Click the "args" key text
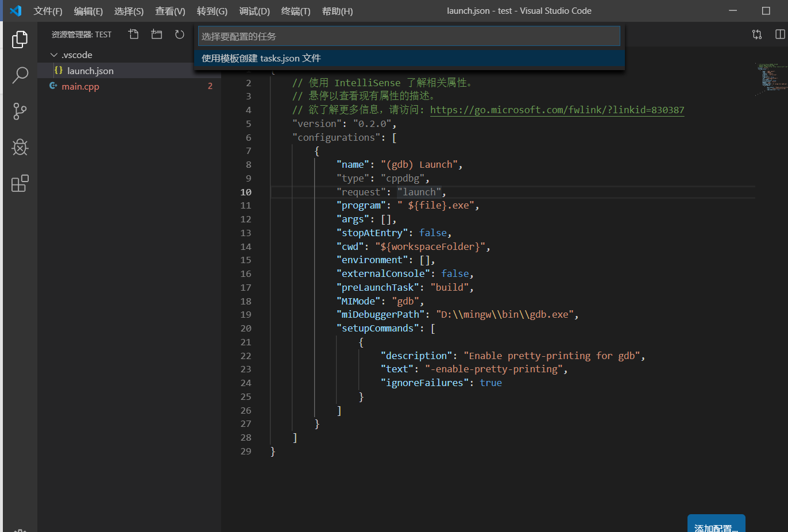This screenshot has width=788, height=532. [x=353, y=219]
